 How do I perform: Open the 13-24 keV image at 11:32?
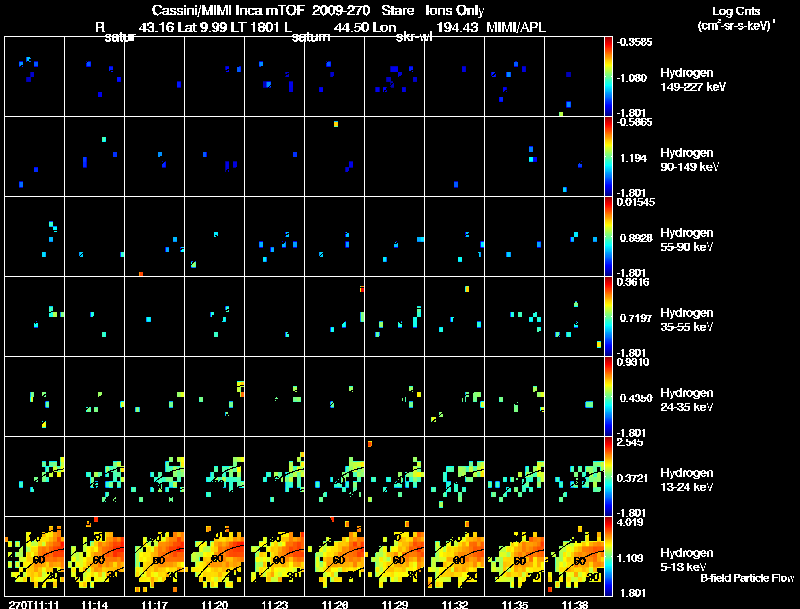coord(455,477)
